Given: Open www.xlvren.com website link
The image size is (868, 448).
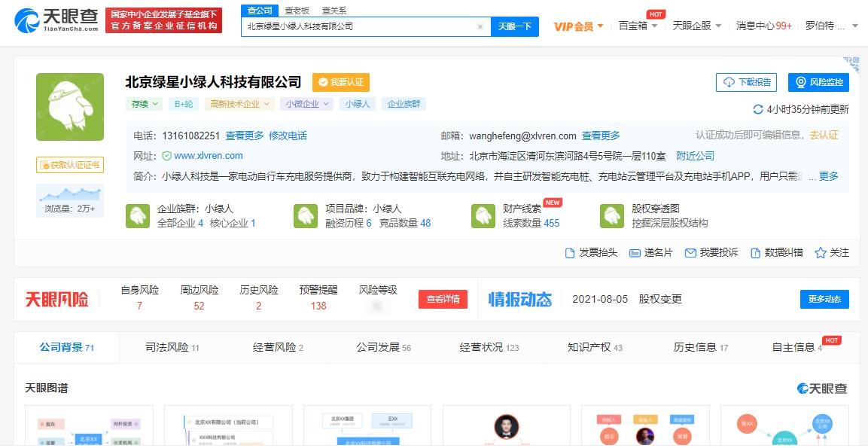Looking at the screenshot, I should (209, 156).
